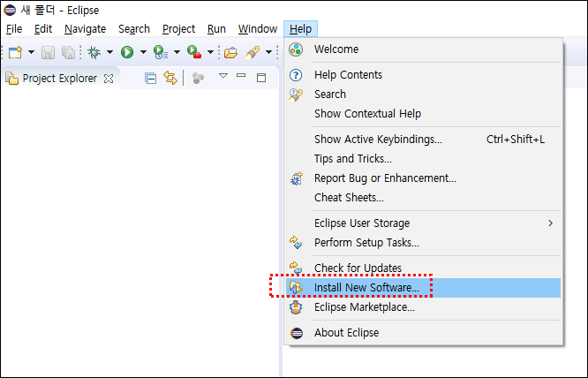Click the Help Contents question mark icon
Image resolution: width=588 pixels, height=378 pixels.
(296, 75)
